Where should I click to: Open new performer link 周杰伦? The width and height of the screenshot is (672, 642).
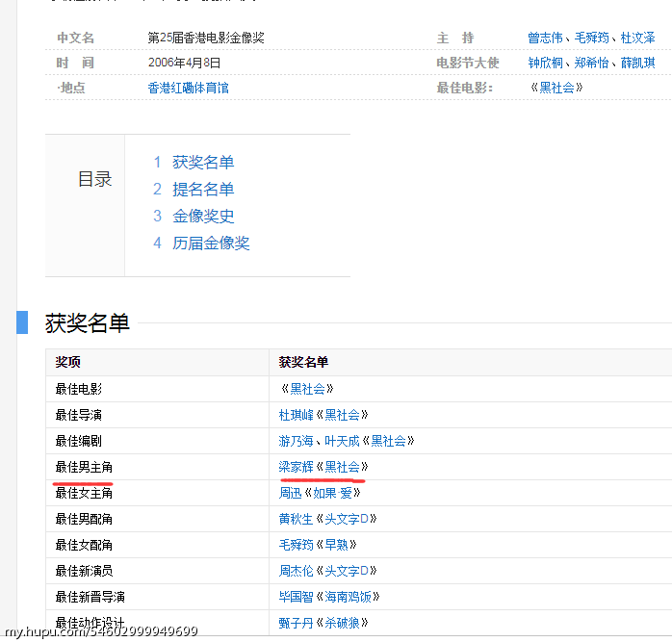click(x=297, y=571)
